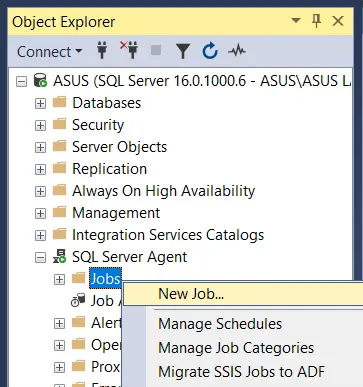Click the Job Activity Monitor icon
This screenshot has height=387, width=363.
[x=78, y=300]
